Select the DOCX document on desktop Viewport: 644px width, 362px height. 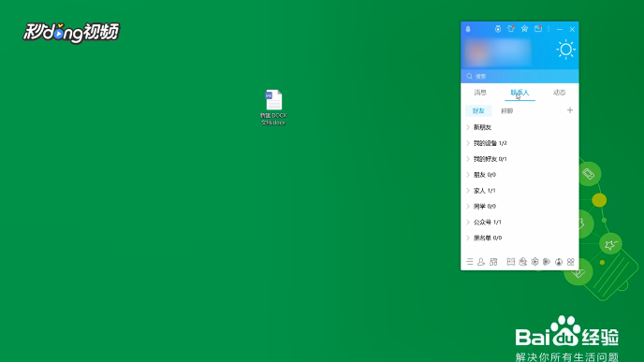273,108
